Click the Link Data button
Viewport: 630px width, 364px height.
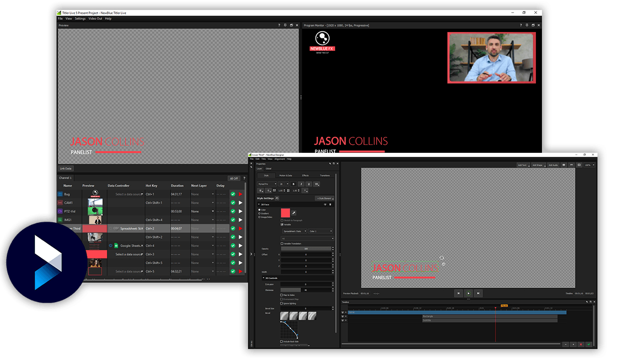pos(66,169)
